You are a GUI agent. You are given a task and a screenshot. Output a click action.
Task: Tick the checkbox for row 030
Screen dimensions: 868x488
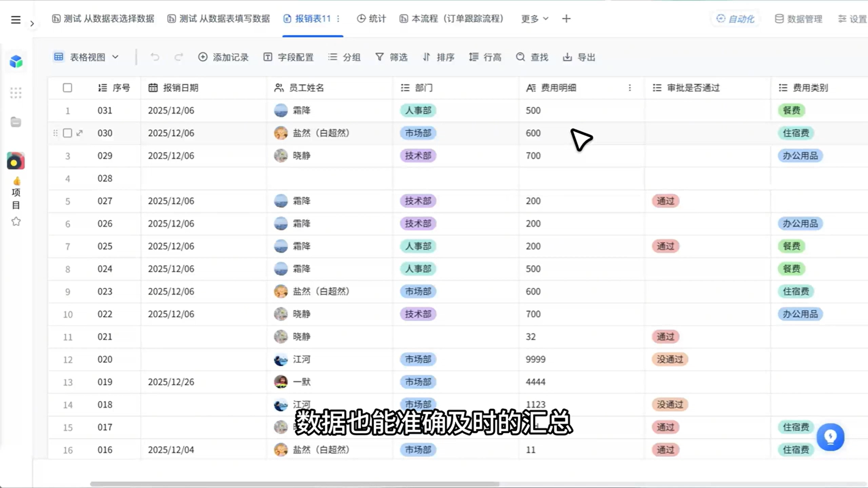click(x=67, y=133)
